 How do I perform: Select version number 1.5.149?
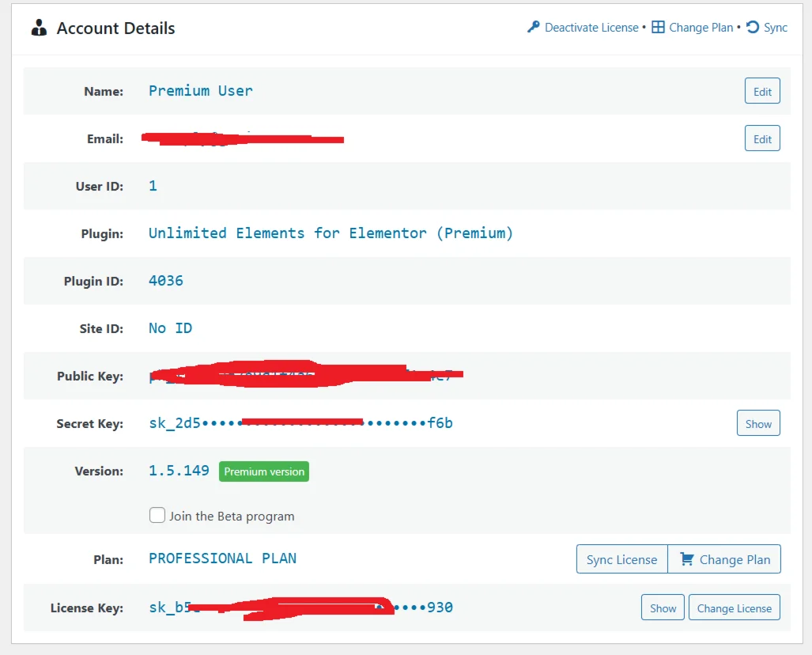pyautogui.click(x=179, y=471)
